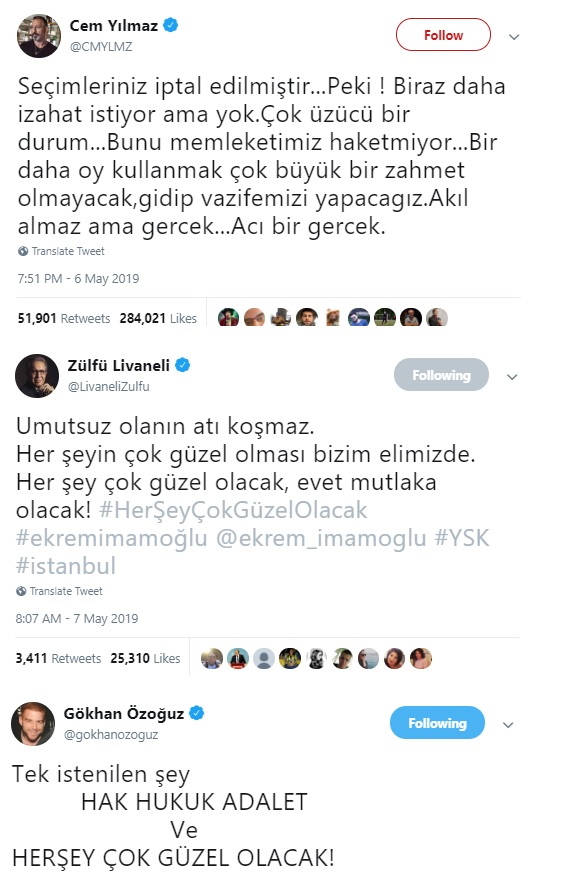Open the @ekrem_imamoglu mention
The height and width of the screenshot is (877, 563).
321,538
